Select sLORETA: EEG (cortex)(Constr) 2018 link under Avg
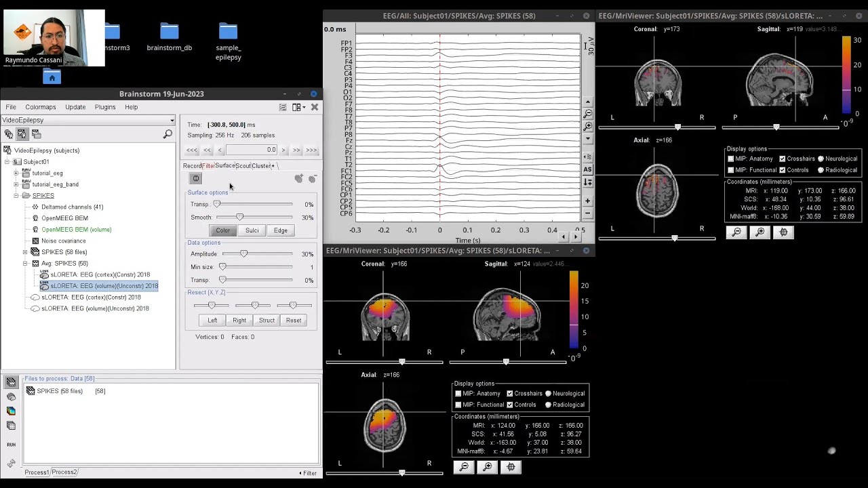The height and width of the screenshot is (488, 868). tap(100, 274)
